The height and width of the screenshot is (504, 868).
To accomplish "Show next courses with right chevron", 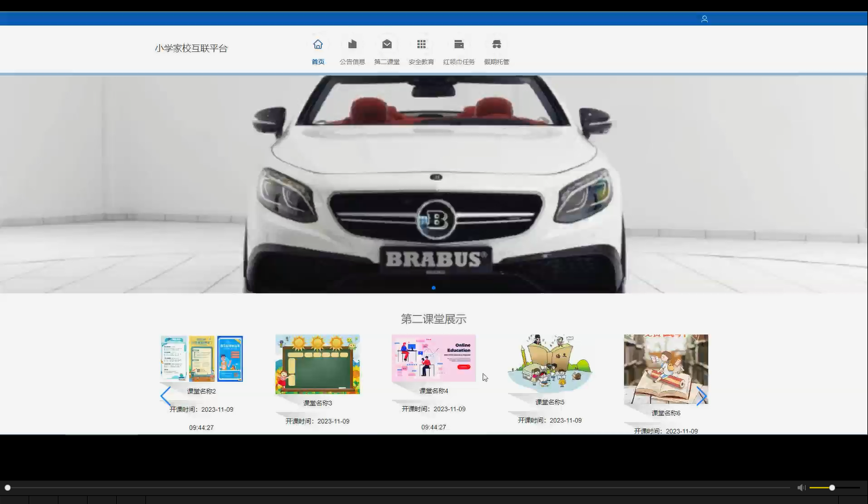I will [701, 396].
